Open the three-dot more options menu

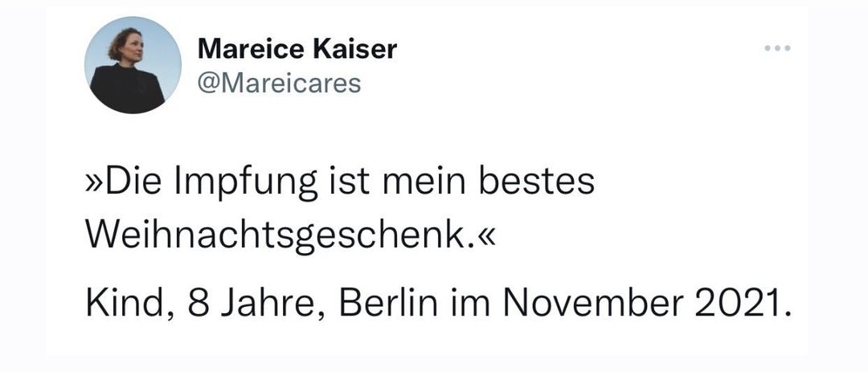pyautogui.click(x=777, y=49)
